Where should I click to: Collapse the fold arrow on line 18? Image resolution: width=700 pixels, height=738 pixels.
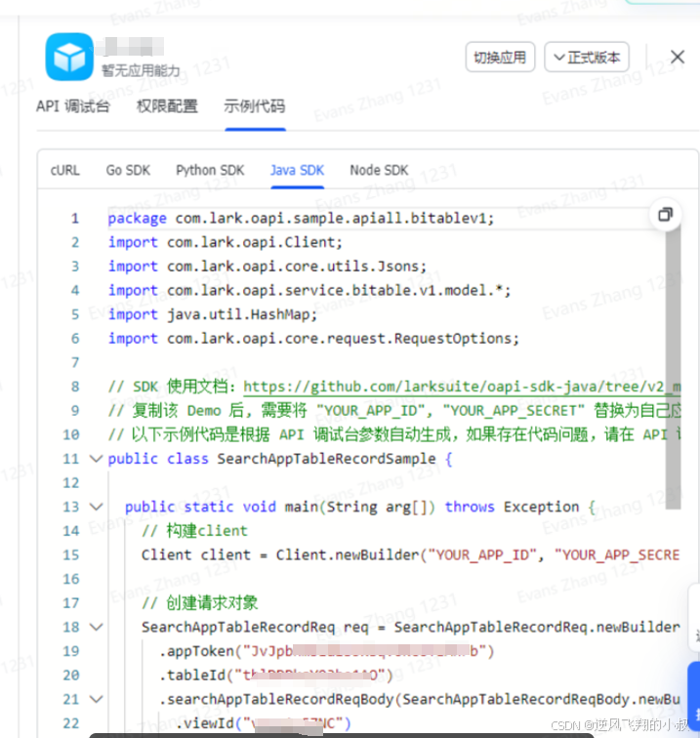coord(96,627)
